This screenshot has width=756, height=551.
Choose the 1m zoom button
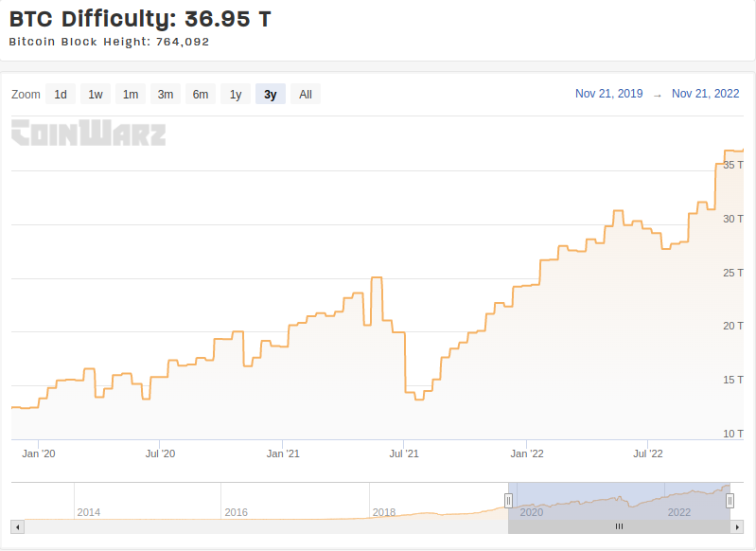pyautogui.click(x=131, y=94)
